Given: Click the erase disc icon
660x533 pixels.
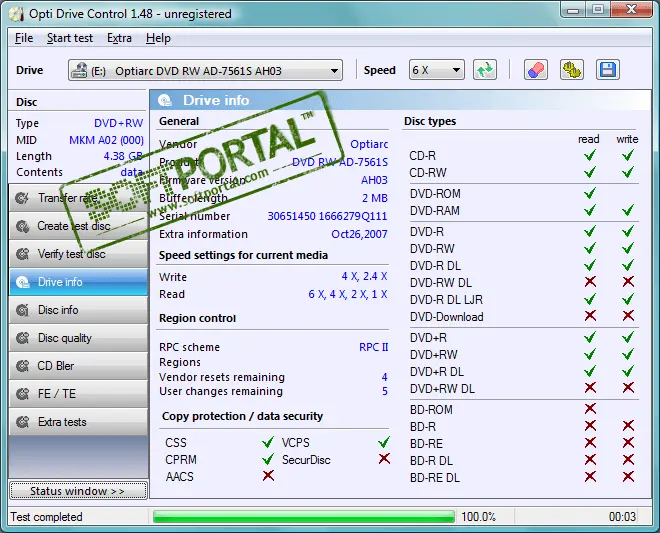Looking at the screenshot, I should (537, 70).
